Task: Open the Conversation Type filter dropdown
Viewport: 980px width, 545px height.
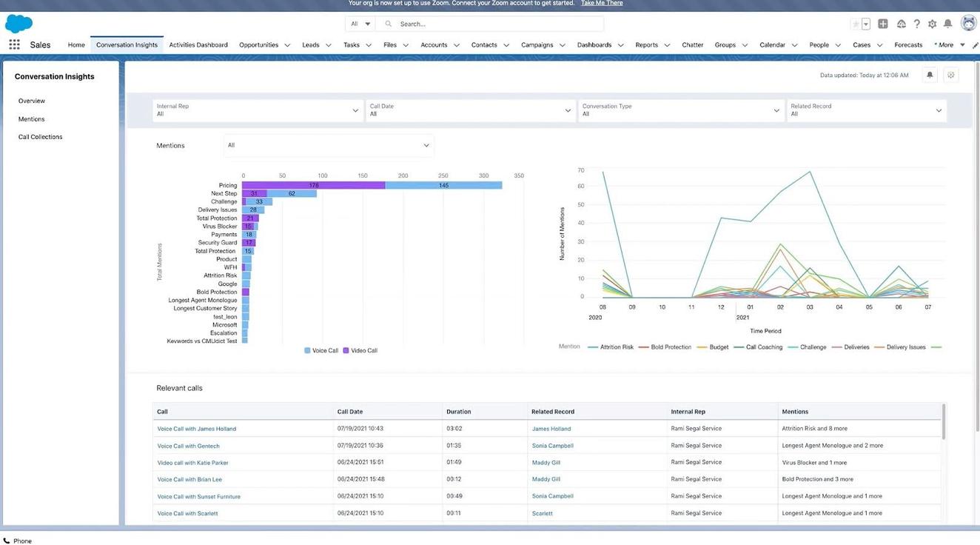Action: 681,110
